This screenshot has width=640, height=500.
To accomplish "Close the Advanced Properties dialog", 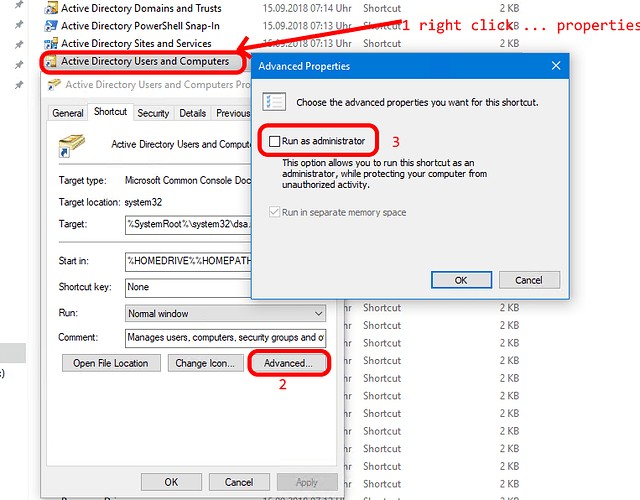I will pyautogui.click(x=556, y=66).
